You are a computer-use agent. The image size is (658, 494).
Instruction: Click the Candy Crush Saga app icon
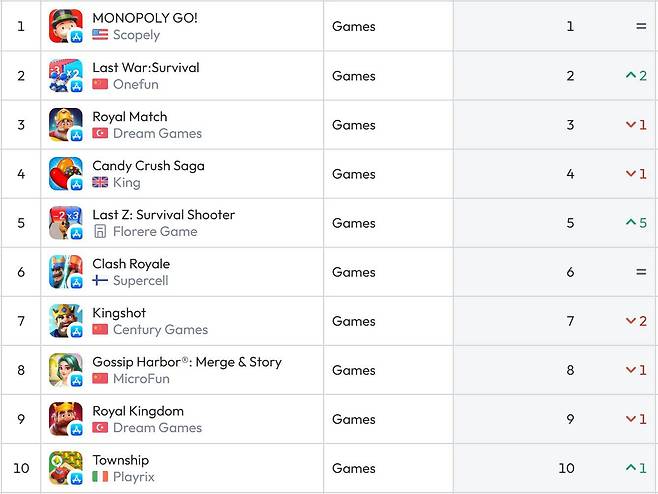tap(66, 174)
